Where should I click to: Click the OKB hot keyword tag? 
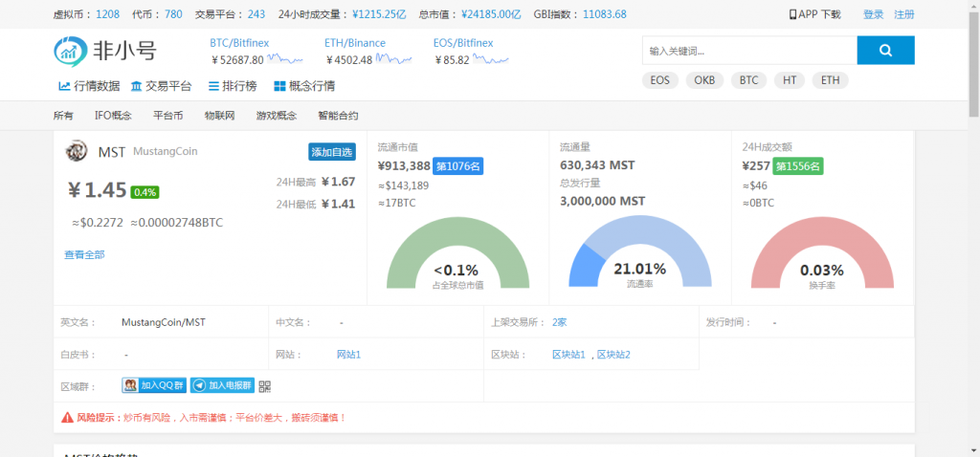point(704,80)
